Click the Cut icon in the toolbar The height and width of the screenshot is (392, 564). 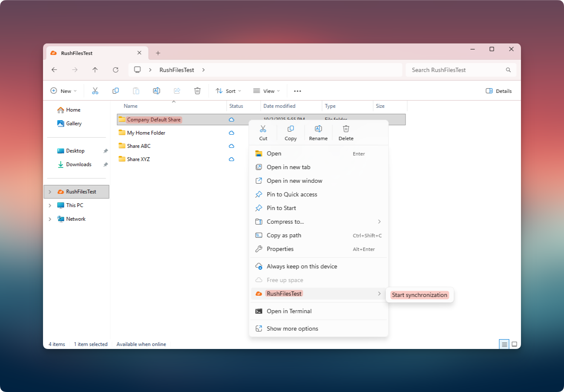pyautogui.click(x=95, y=91)
